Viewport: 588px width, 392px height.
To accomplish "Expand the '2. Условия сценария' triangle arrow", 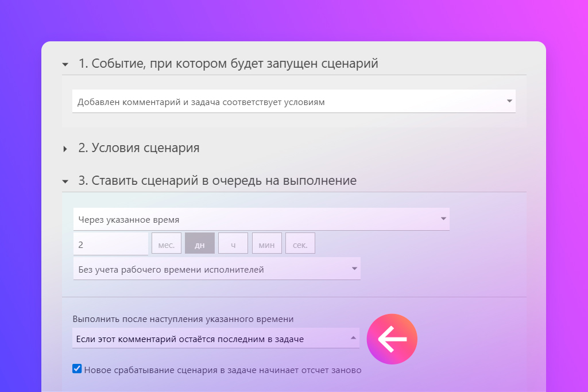I will pyautogui.click(x=65, y=149).
